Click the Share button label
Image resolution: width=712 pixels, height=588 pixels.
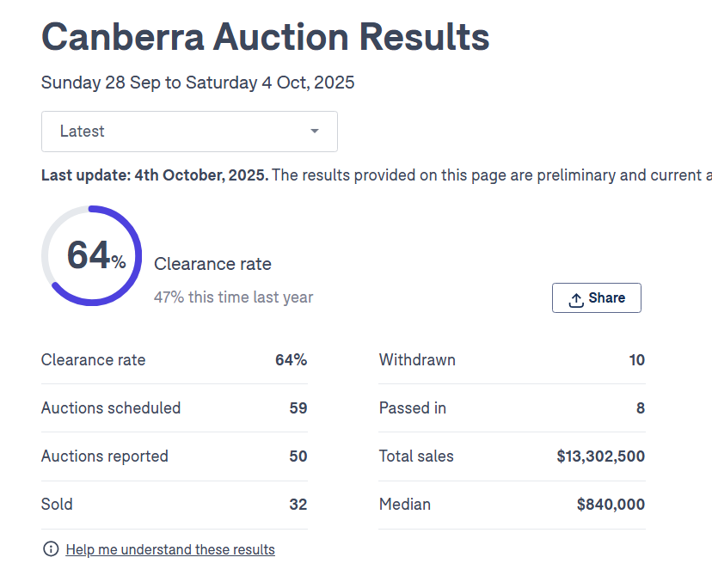(x=607, y=298)
